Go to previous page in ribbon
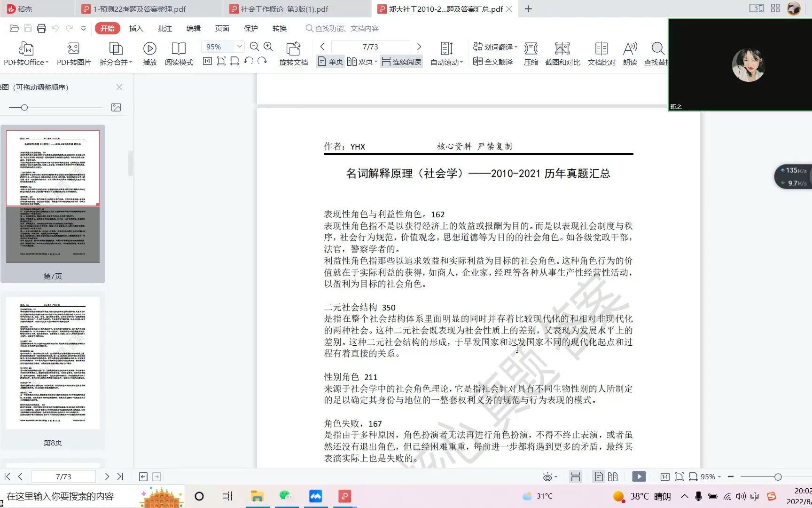This screenshot has height=508, width=812. [x=322, y=47]
